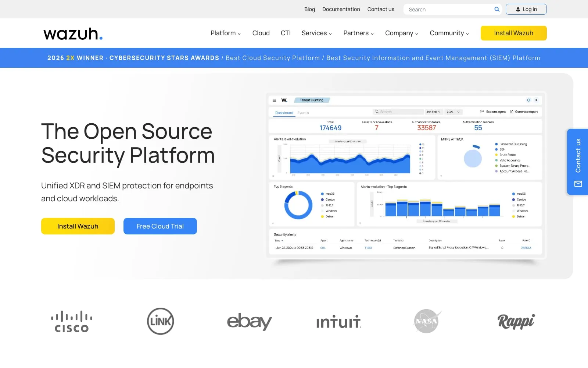The width and height of the screenshot is (588, 368).
Task: Click the W. logo in dashboard preview
Action: [x=284, y=100]
